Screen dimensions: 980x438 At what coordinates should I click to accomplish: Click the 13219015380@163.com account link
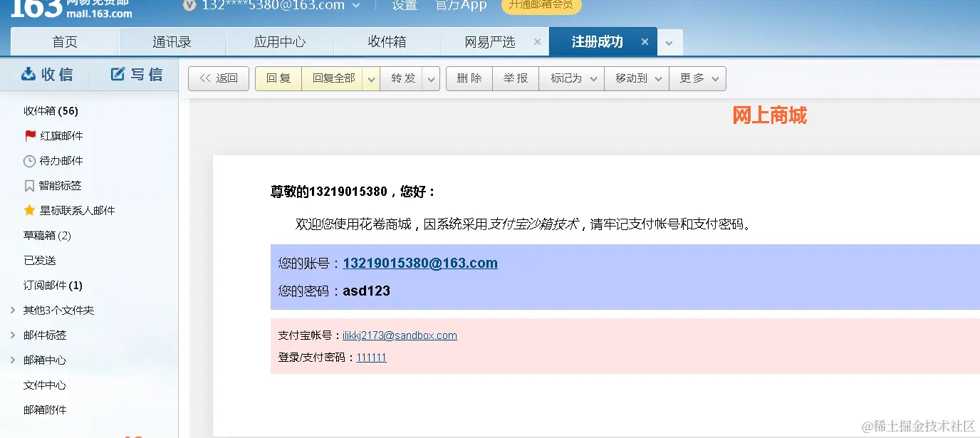tap(420, 263)
